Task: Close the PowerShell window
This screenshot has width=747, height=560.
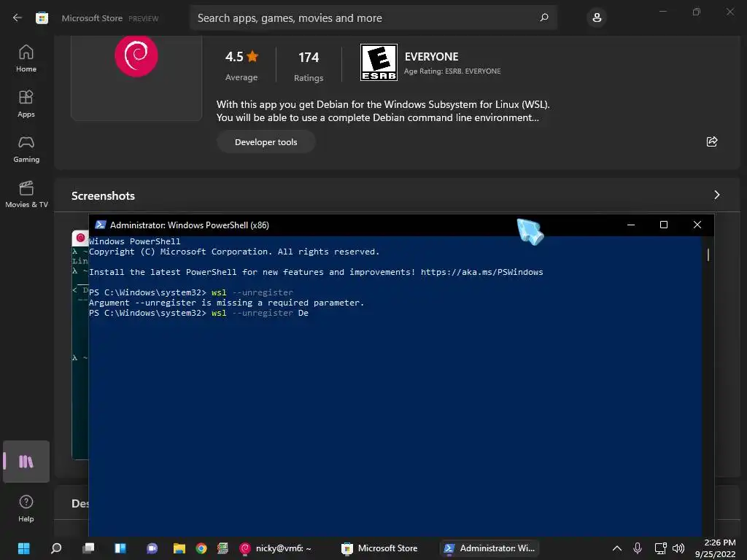Action: pos(697,225)
